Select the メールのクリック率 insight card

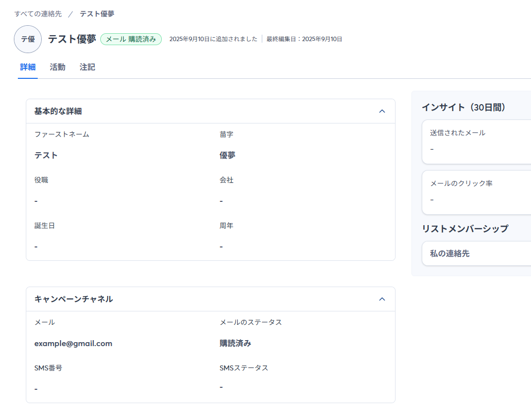pos(476,192)
